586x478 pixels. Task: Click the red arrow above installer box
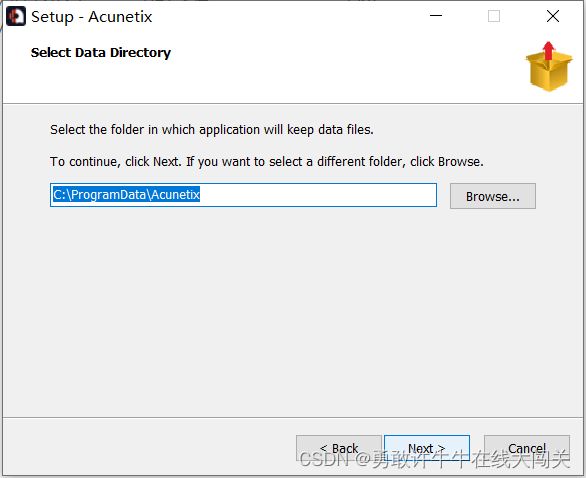[548, 50]
